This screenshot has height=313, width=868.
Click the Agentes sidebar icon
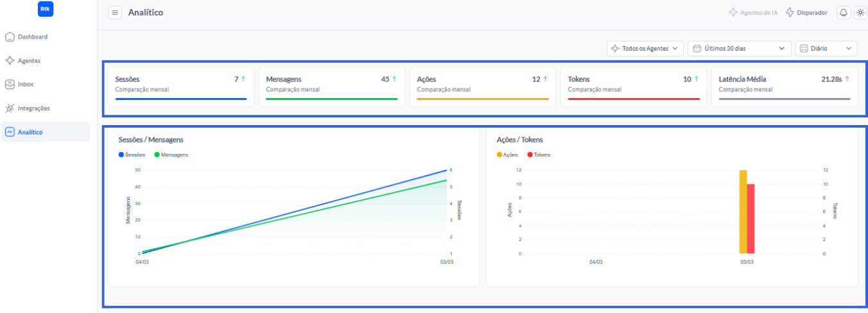point(10,61)
